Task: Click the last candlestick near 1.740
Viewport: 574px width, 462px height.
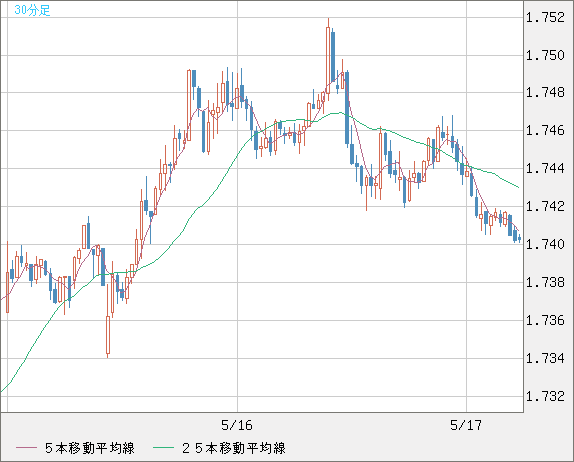Action: pyautogui.click(x=519, y=238)
